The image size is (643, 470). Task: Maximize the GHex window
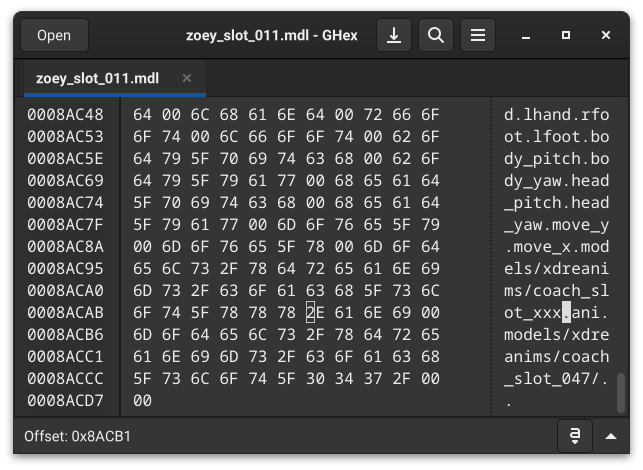click(566, 36)
